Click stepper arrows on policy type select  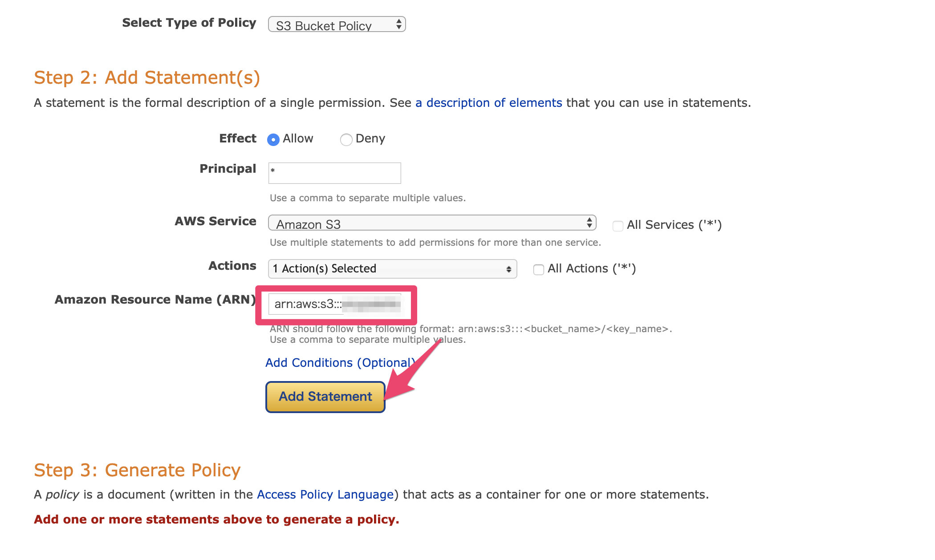[399, 24]
